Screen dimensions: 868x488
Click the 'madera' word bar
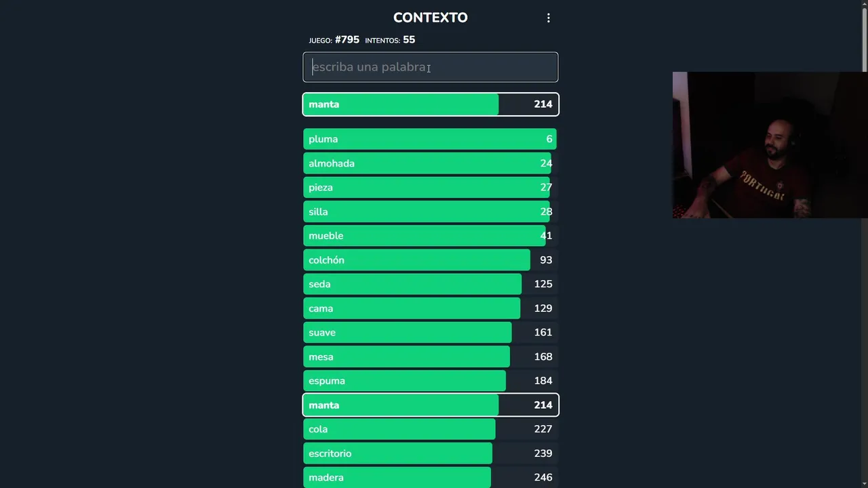pyautogui.click(x=430, y=477)
